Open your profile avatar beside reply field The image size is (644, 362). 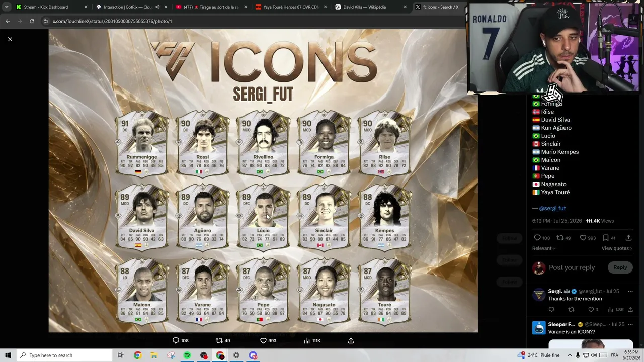point(539,268)
